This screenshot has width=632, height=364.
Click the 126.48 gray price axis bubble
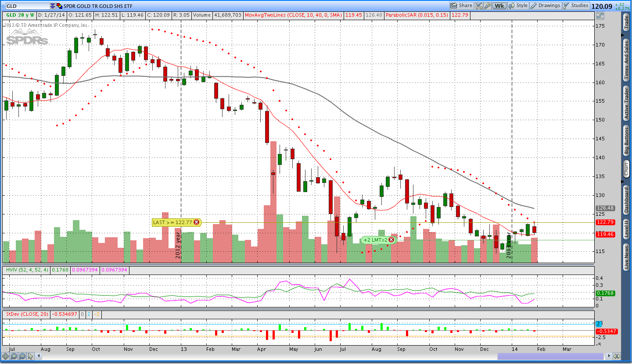pos(605,208)
